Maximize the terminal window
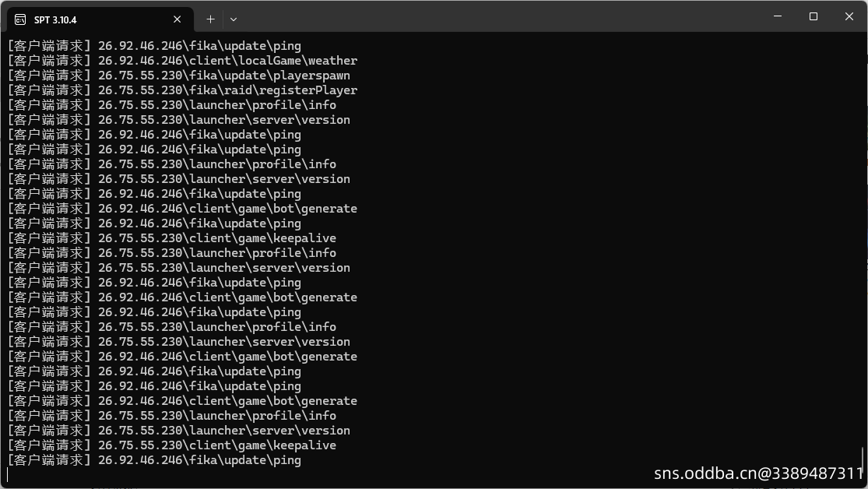The image size is (868, 489). coord(814,16)
